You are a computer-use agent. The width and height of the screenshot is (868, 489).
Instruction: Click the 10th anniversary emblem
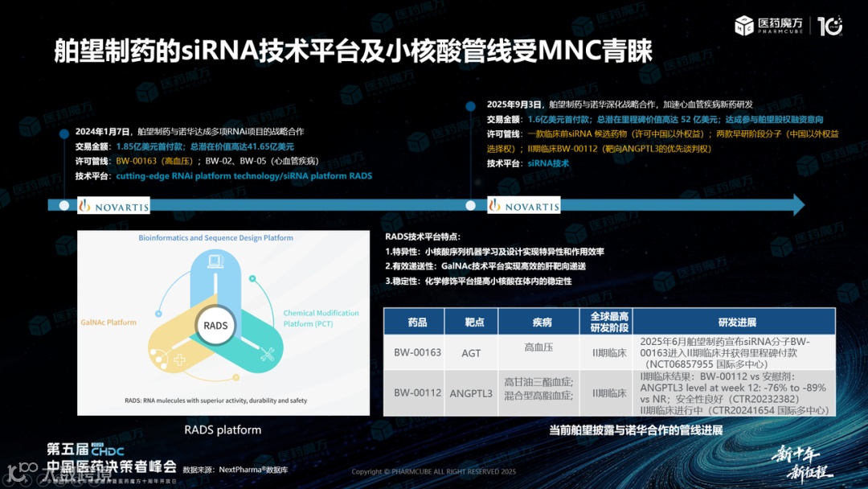(x=829, y=26)
